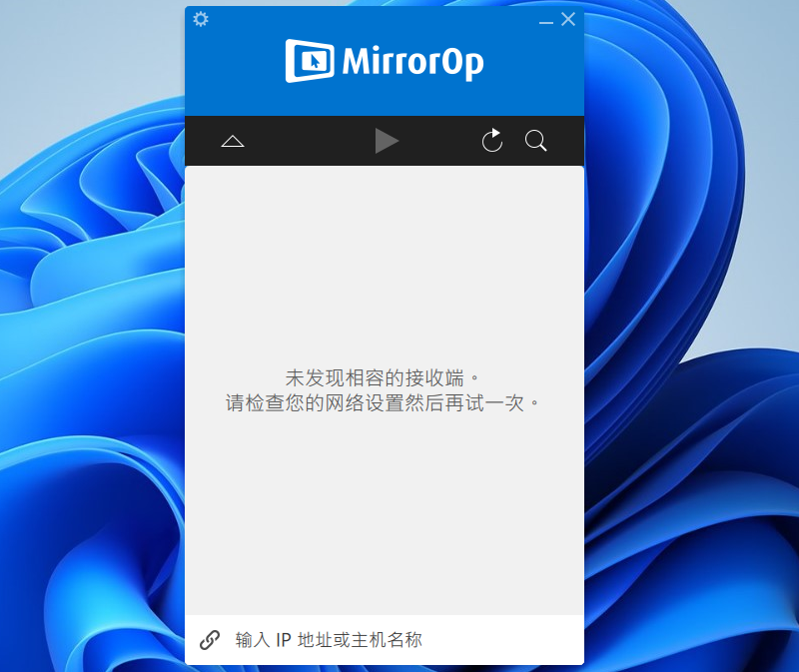The image size is (799, 672).
Task: Open MirrorOp settings gear
Action: 201,19
